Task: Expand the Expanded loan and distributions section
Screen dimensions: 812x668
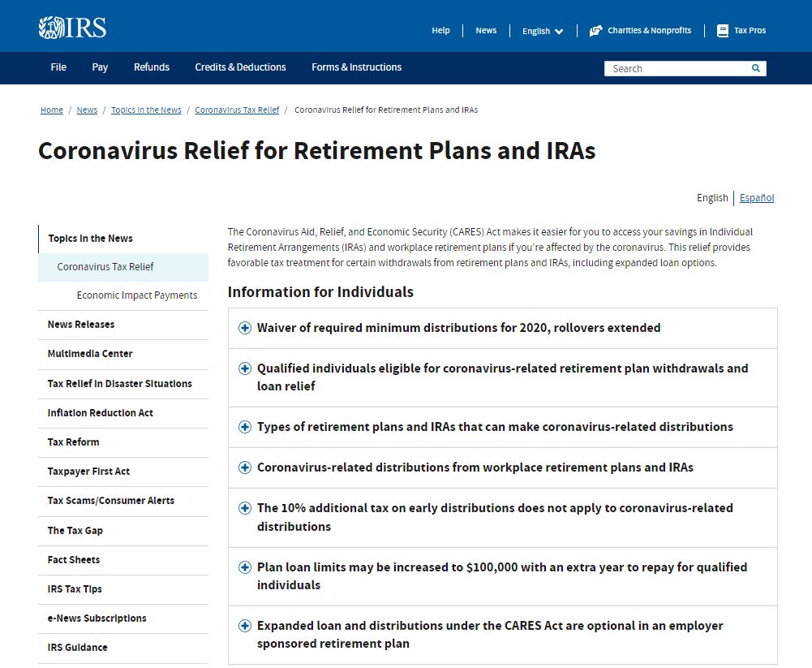Action: 503,635
